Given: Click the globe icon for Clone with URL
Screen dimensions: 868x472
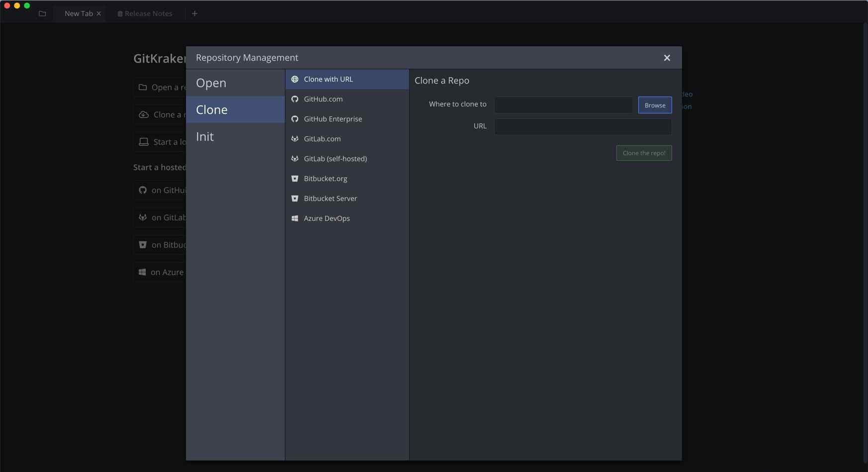Looking at the screenshot, I should pos(295,79).
